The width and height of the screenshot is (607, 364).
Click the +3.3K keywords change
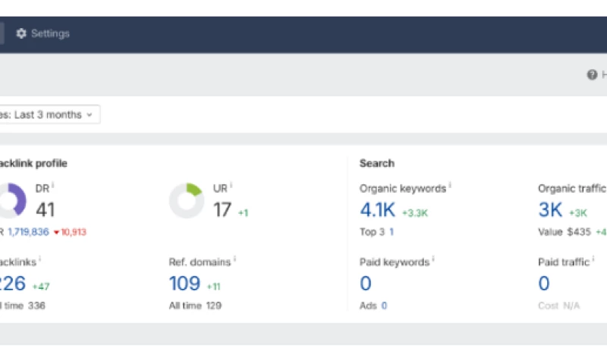(415, 213)
